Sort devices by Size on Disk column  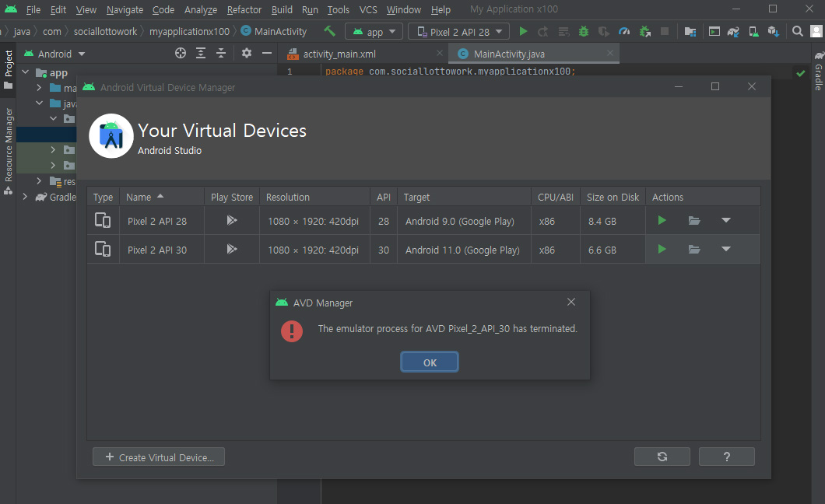coord(613,197)
